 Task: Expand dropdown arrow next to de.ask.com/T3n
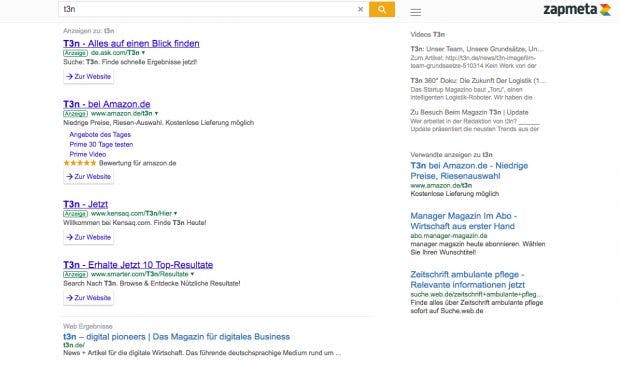pyautogui.click(x=144, y=53)
